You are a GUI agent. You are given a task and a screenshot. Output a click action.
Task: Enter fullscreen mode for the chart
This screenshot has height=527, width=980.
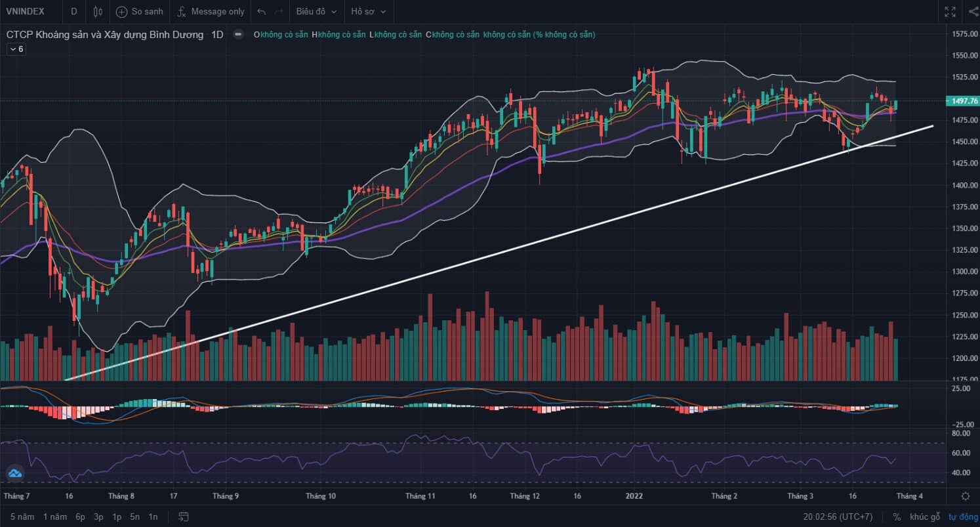tap(950, 11)
